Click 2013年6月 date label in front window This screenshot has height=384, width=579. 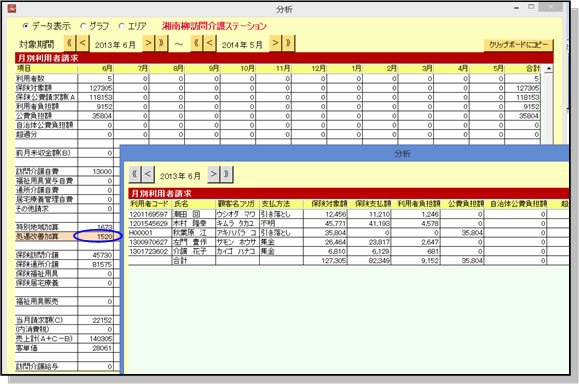181,176
